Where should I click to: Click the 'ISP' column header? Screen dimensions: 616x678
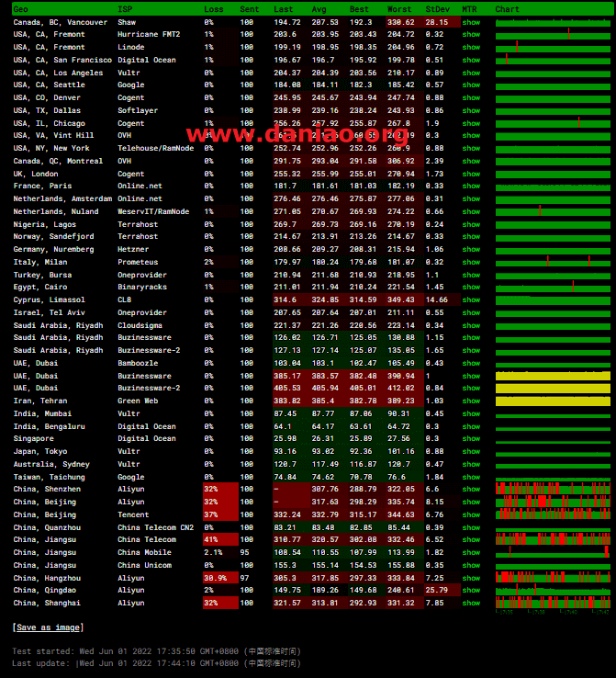(125, 9)
